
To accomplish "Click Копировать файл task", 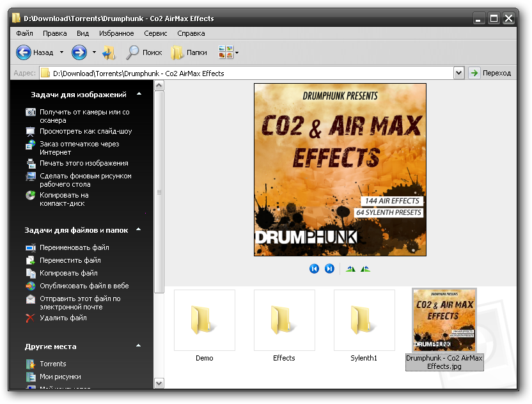I will (68, 273).
